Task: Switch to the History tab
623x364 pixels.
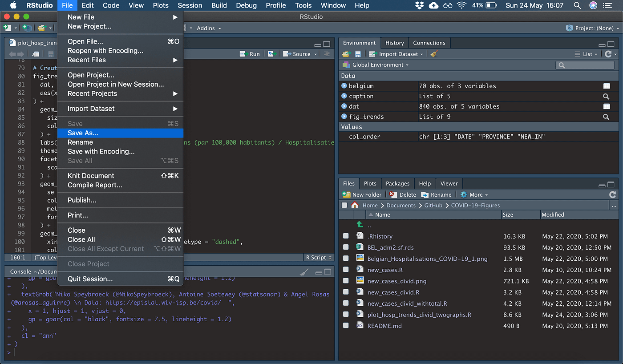Action: pos(395,43)
